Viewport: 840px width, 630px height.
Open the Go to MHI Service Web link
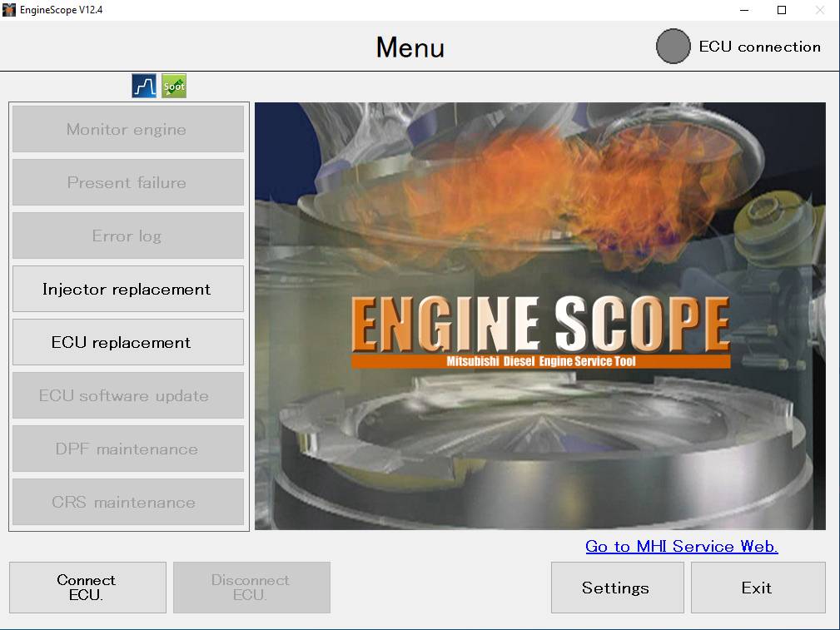click(x=680, y=547)
